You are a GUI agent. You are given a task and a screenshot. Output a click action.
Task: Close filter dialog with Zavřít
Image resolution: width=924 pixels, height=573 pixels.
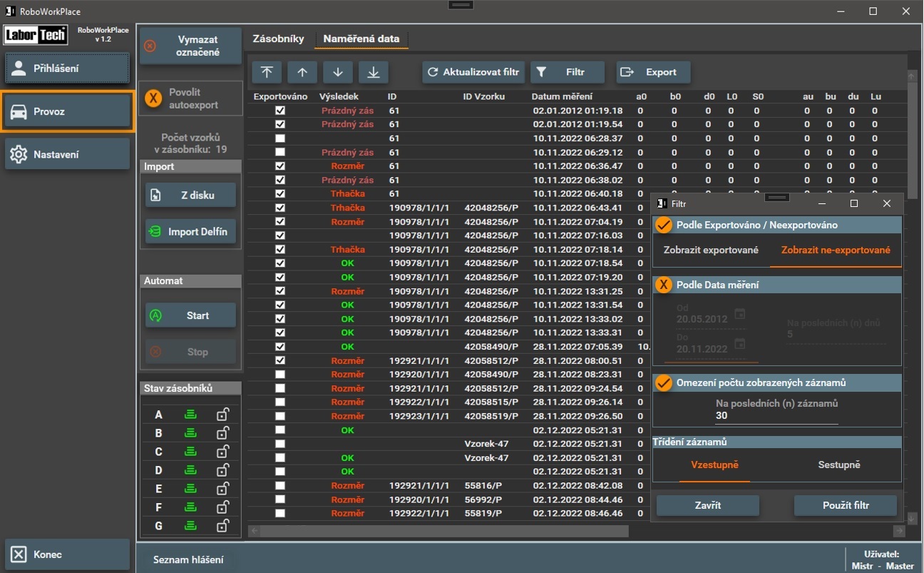click(x=708, y=505)
